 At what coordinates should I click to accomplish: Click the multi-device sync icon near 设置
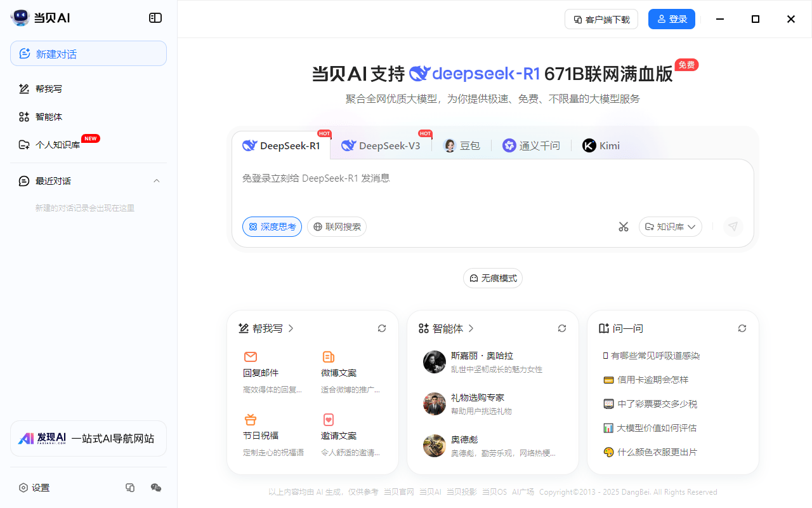point(130,487)
